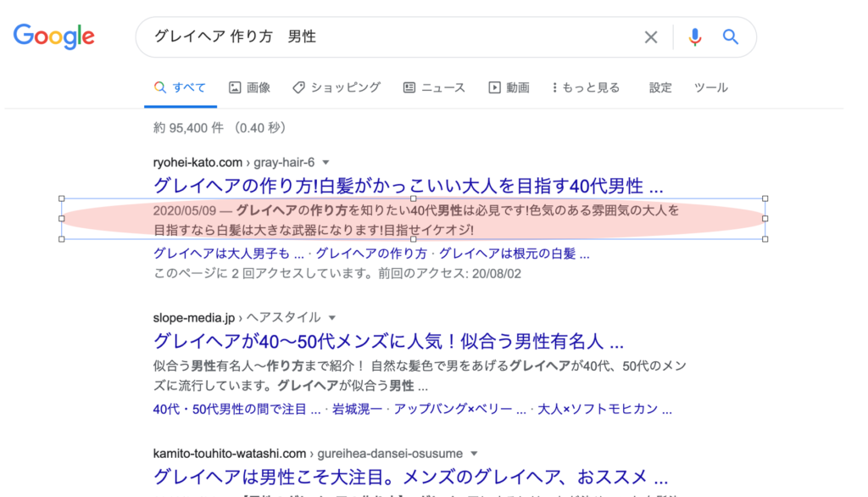Open result グレイヘアが40〜50代メンズに人気!
The width and height of the screenshot is (868, 497).
click(388, 341)
